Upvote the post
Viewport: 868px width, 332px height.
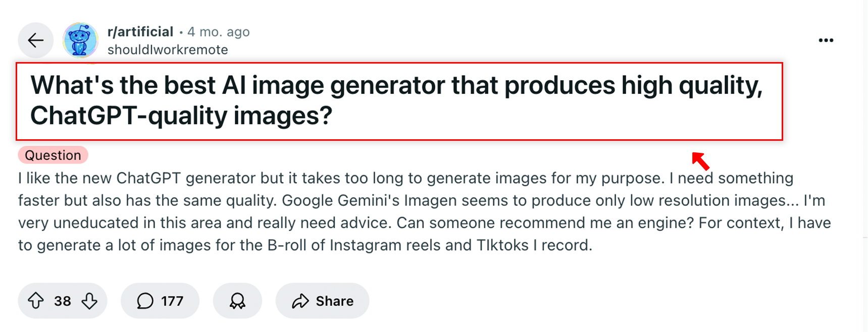tap(36, 301)
